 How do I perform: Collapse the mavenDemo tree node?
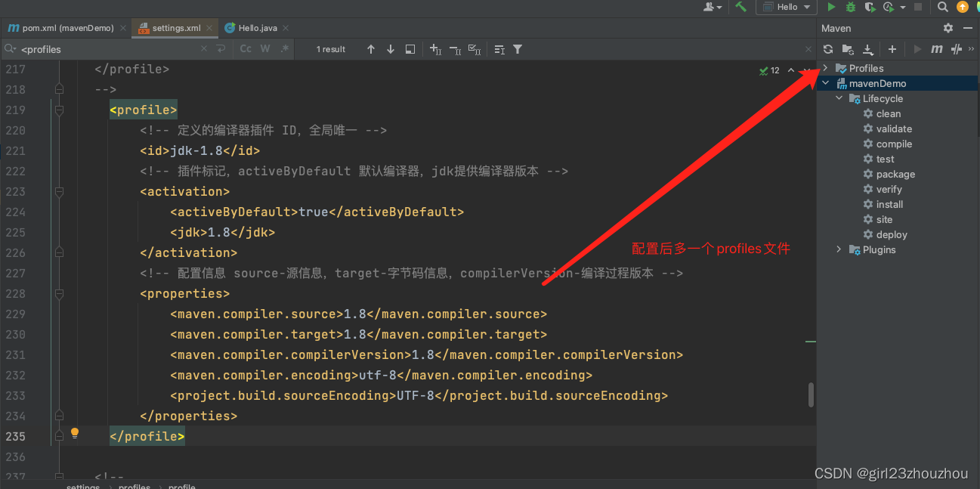point(824,83)
